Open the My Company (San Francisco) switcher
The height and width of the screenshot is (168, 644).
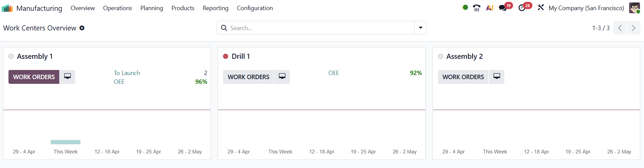point(586,8)
